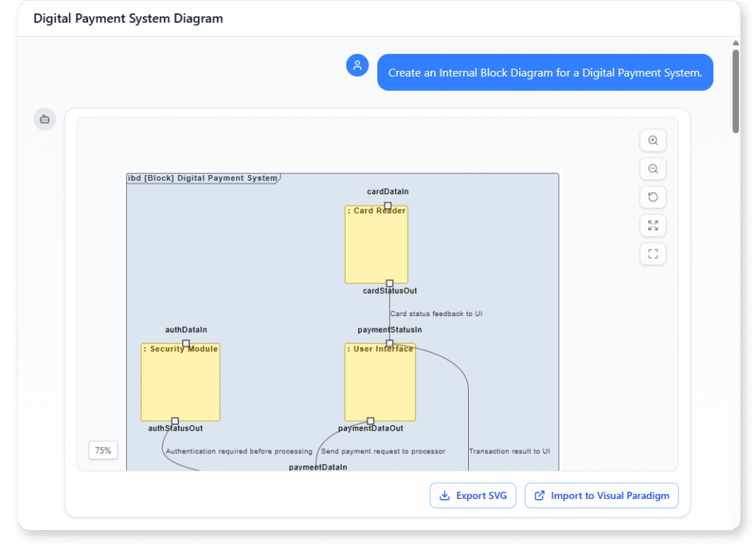Click the download icon inside Export SVG

[445, 495]
